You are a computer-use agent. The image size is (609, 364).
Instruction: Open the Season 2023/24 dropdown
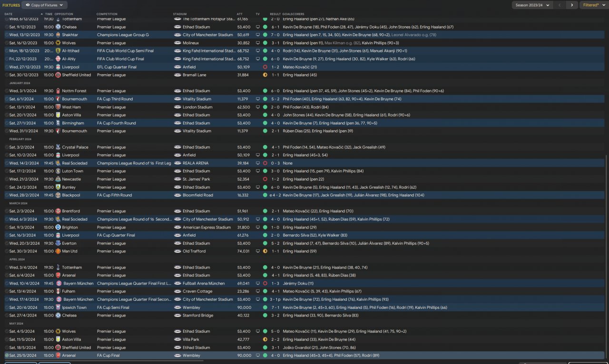pyautogui.click(x=532, y=5)
